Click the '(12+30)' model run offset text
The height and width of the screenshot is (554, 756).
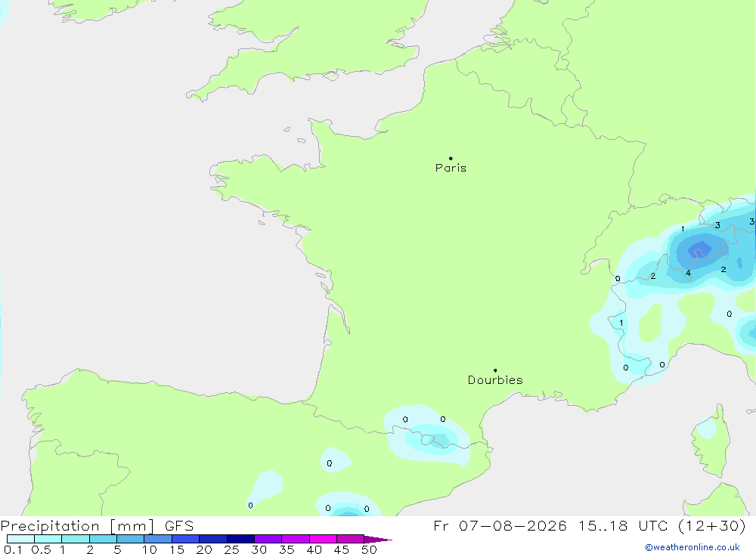tap(712, 526)
